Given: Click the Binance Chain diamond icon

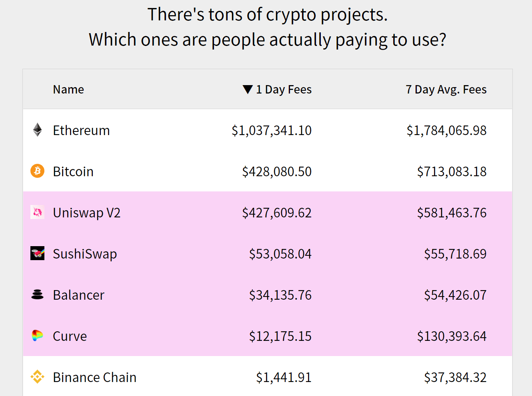Looking at the screenshot, I should (x=37, y=377).
